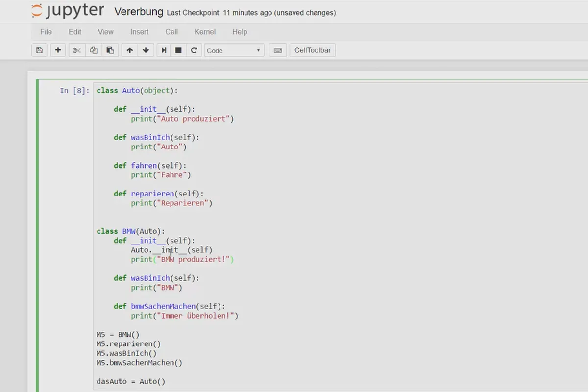The image size is (588, 392).
Task: Click the print("Fahre") line
Action: pyautogui.click(x=161, y=175)
